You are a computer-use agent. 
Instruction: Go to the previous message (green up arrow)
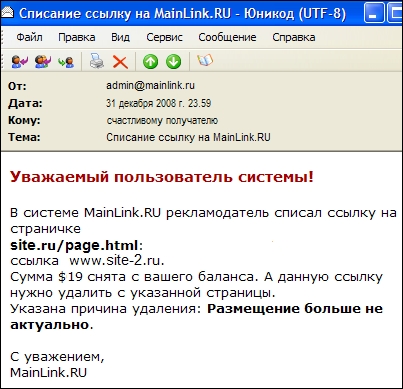[150, 62]
